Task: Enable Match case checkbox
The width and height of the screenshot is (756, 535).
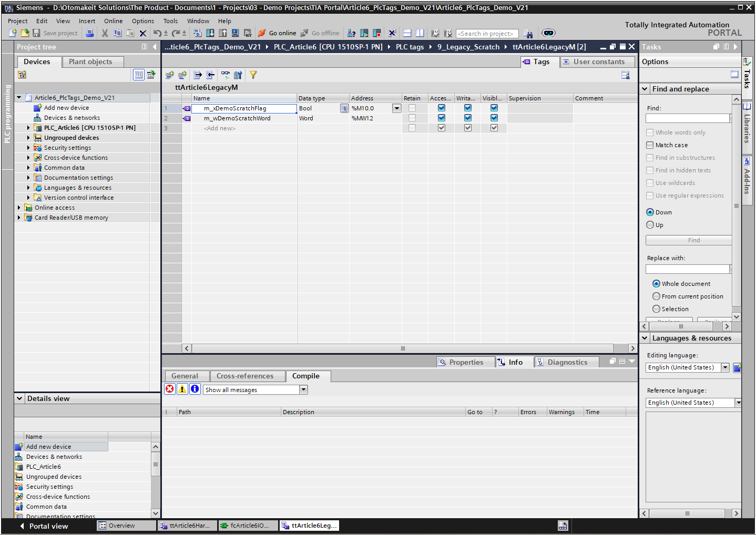Action: point(650,145)
